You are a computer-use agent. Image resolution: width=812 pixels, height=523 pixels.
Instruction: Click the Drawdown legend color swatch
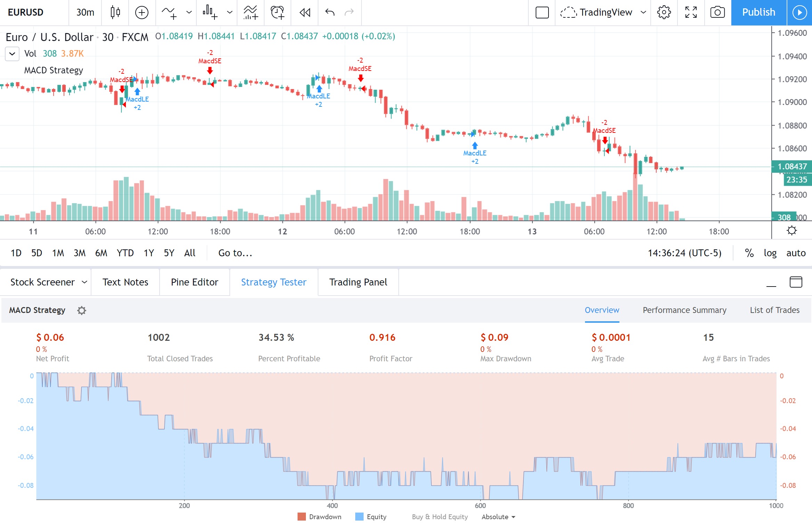point(301,517)
